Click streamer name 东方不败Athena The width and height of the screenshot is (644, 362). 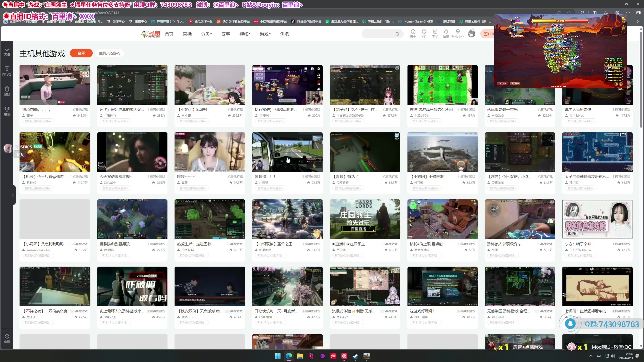coord(580,250)
